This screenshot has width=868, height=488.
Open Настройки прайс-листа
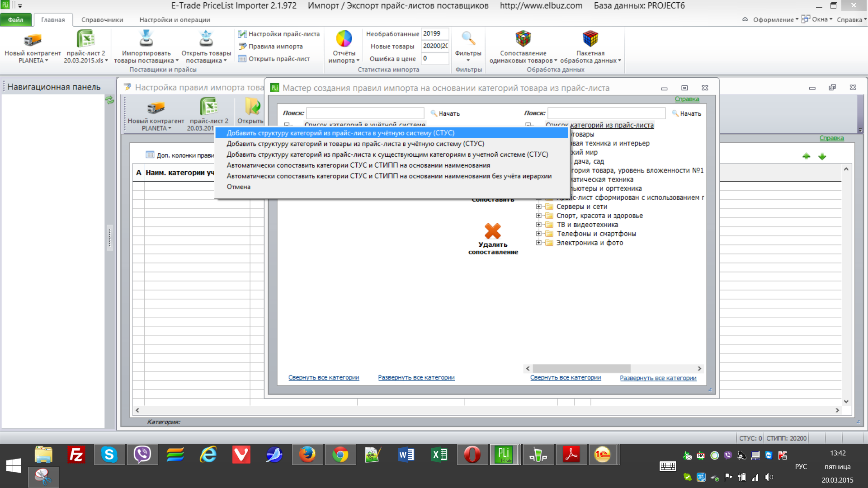coord(279,34)
